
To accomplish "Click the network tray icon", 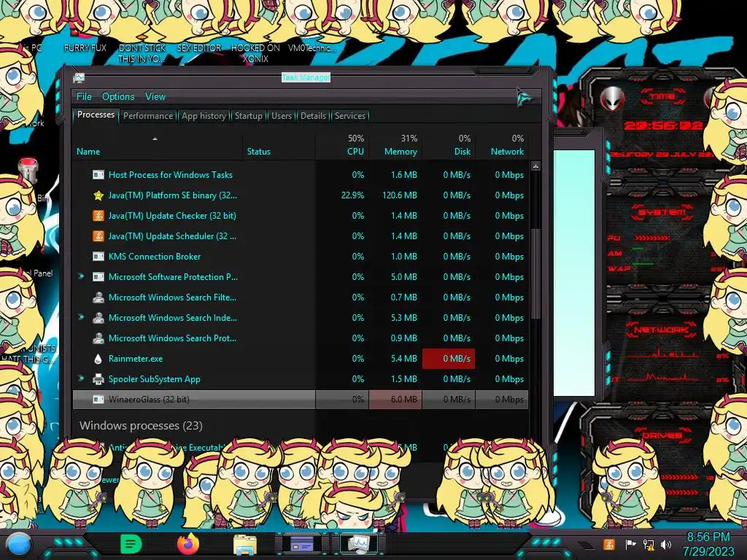I will 649,544.
